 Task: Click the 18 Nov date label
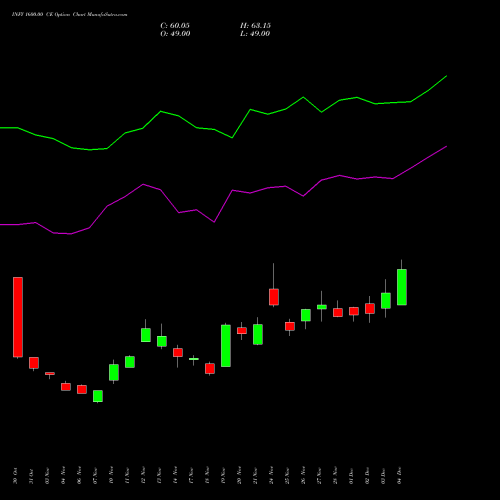point(207,476)
